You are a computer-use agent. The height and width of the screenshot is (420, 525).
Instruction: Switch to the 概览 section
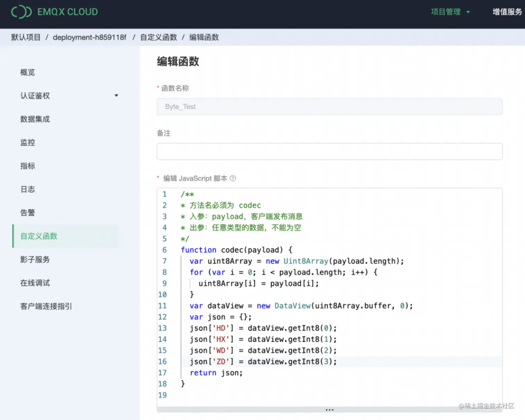point(27,72)
